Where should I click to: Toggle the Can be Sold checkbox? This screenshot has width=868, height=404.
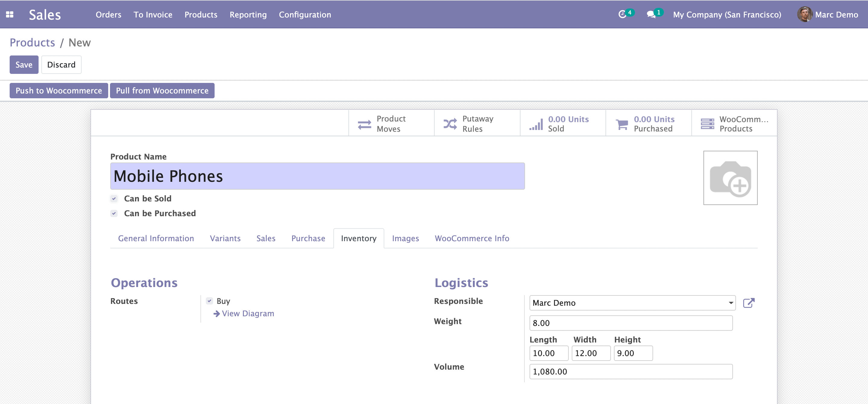114,198
